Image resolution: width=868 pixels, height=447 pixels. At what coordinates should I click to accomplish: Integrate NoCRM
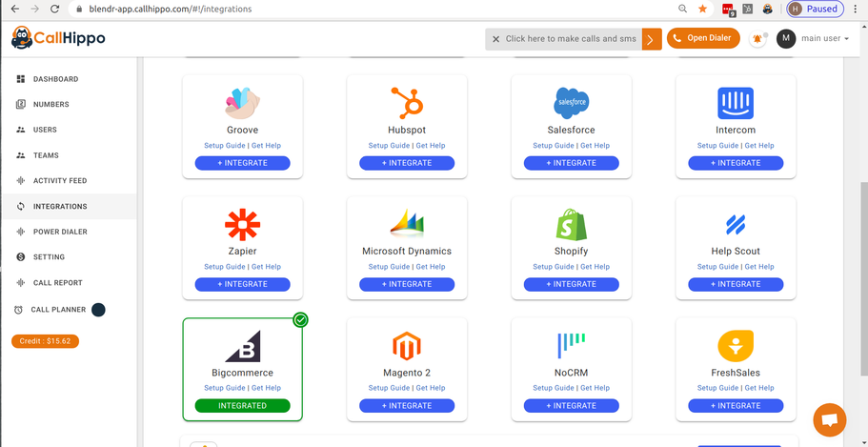coord(572,405)
